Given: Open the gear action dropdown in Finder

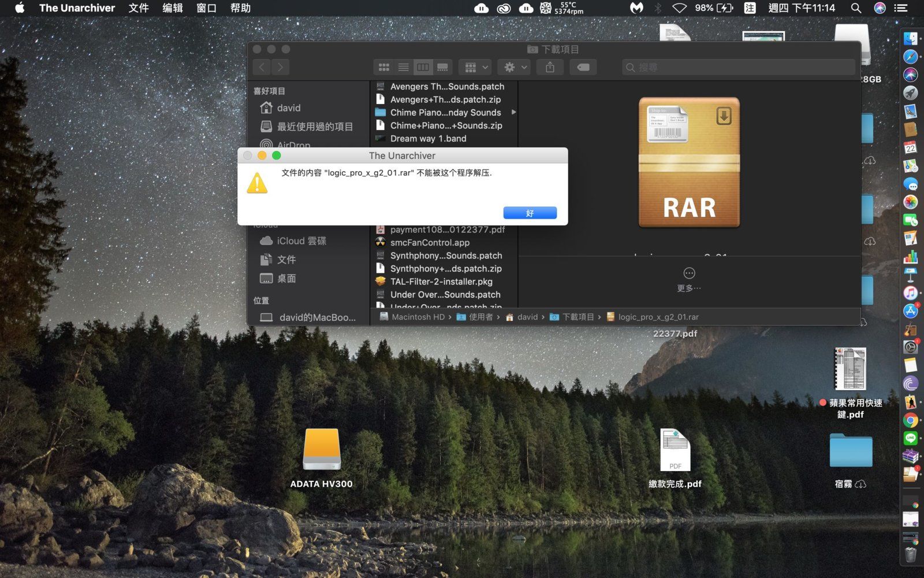Looking at the screenshot, I should tap(515, 67).
